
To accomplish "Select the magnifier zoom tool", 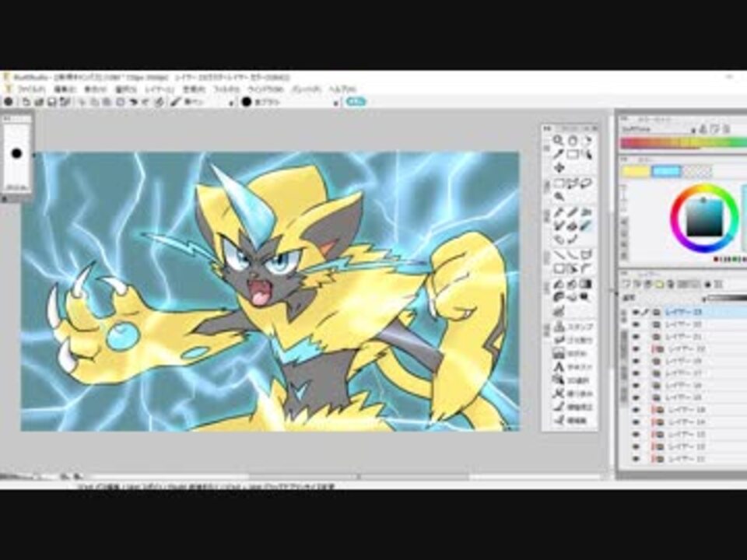I will tap(558, 141).
